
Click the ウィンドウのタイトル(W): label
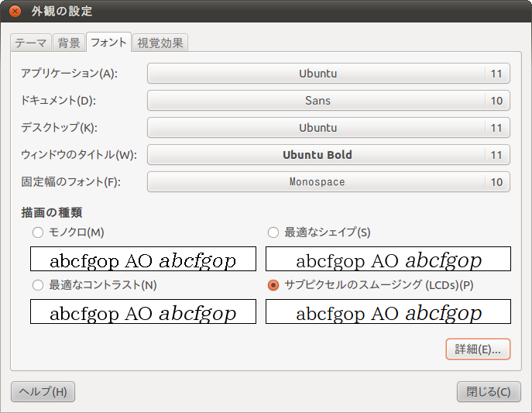pyautogui.click(x=79, y=155)
